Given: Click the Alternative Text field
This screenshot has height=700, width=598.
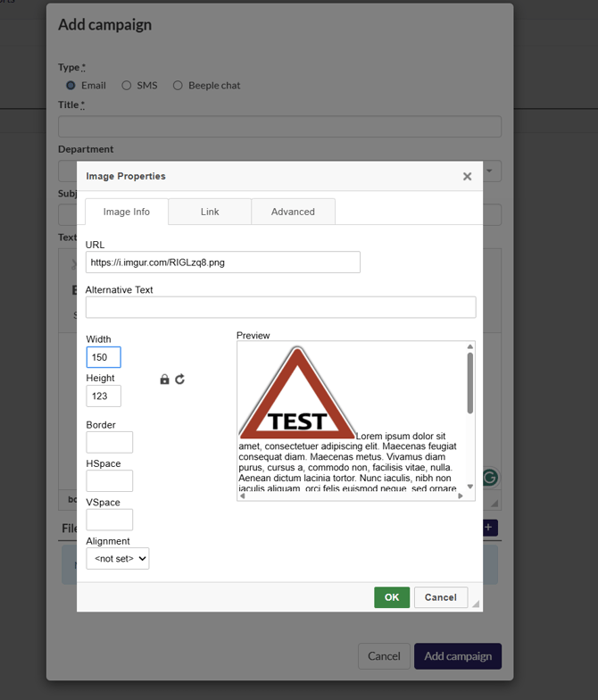Looking at the screenshot, I should (x=280, y=307).
